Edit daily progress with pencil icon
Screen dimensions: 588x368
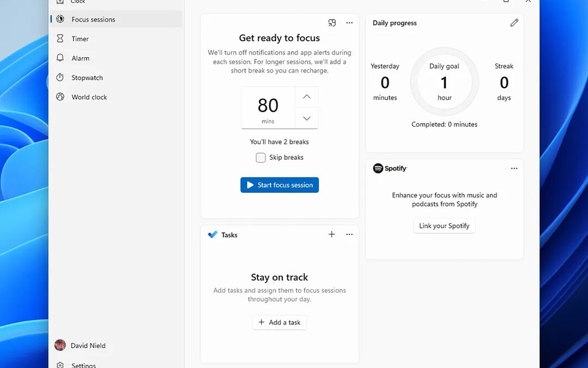[x=514, y=23]
